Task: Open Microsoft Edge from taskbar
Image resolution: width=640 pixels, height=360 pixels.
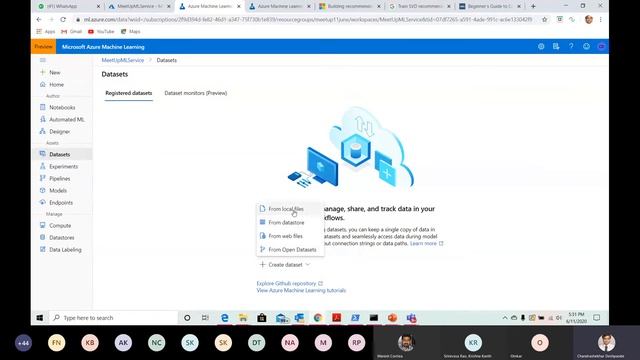Action: (x=224, y=318)
